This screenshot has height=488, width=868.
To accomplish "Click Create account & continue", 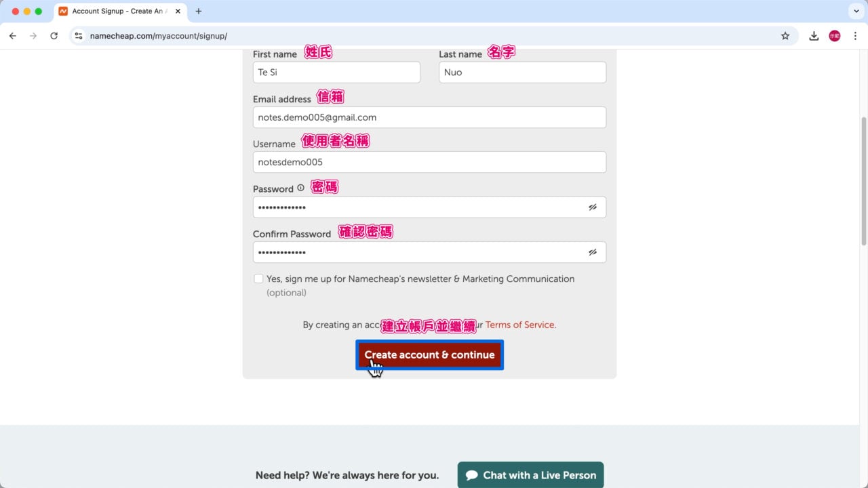I will 429,354.
